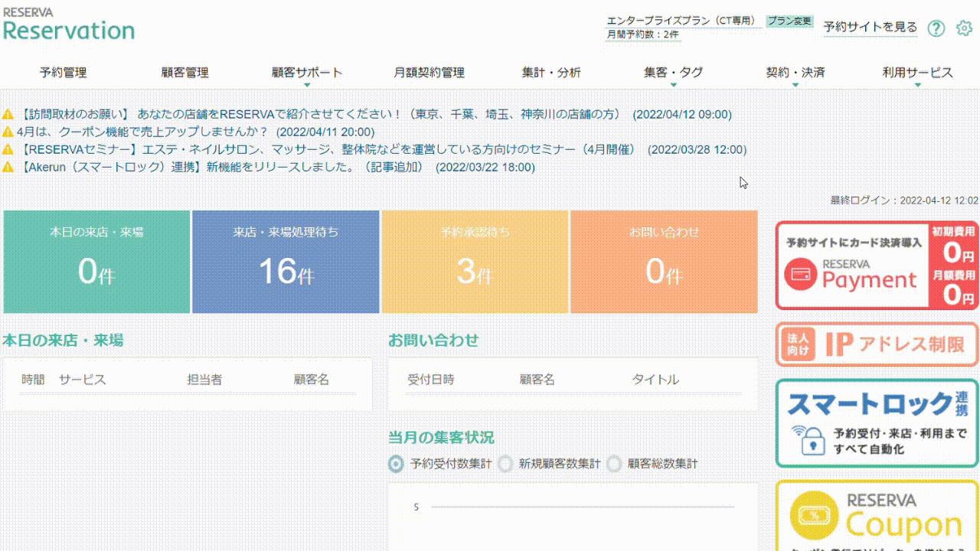Click the RESERVA Payment banner
The height and width of the screenshot is (551, 980).
pos(877,265)
